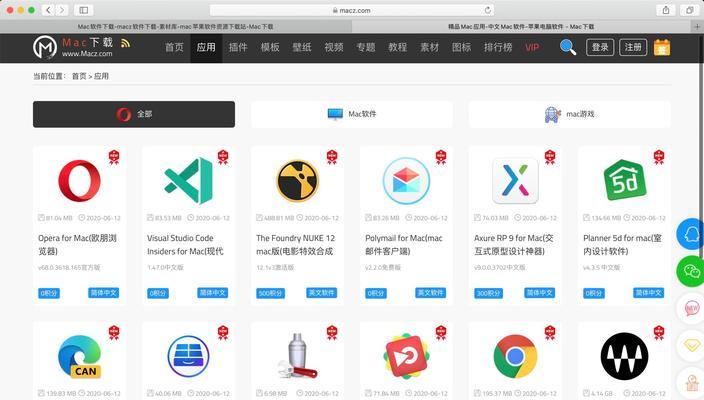Click 首页 in the breadcrumb

79,76
